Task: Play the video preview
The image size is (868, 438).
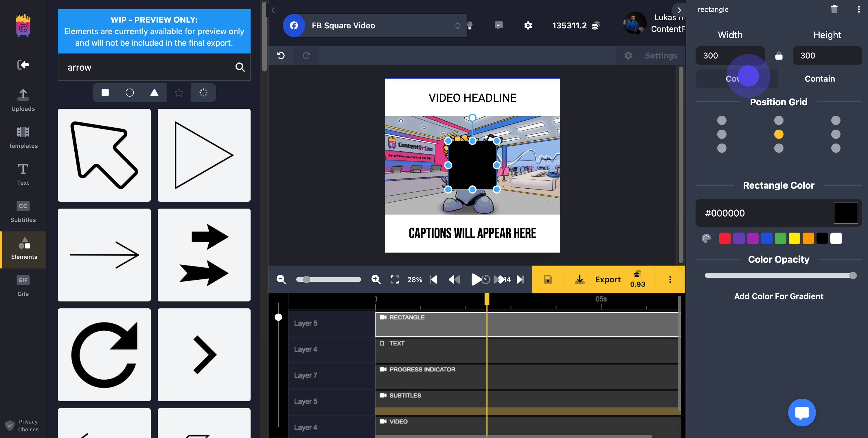Action: (x=476, y=279)
